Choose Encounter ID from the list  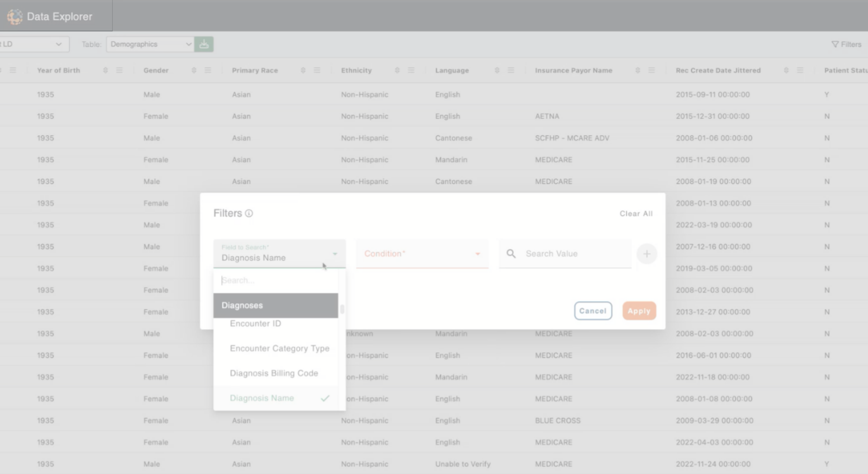[x=255, y=323]
